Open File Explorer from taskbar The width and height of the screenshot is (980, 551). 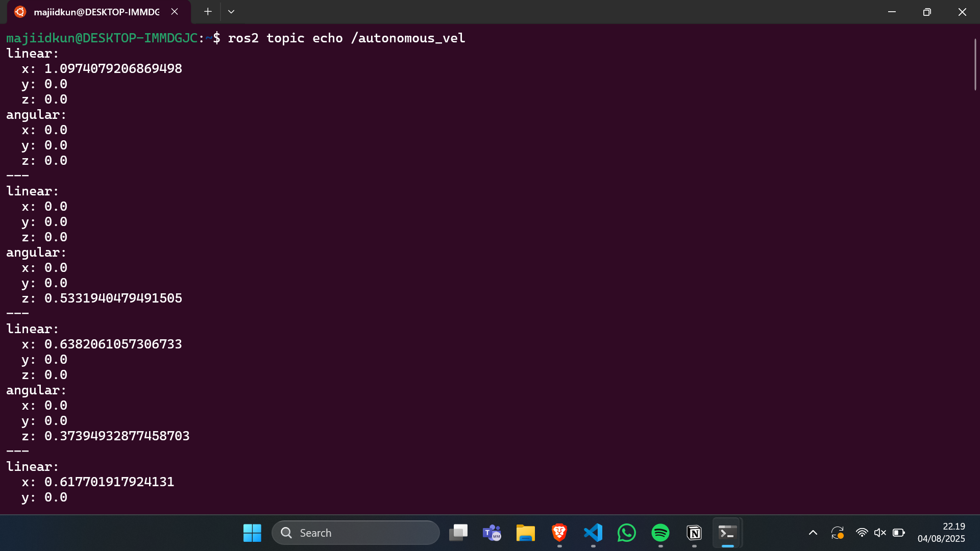(x=526, y=533)
